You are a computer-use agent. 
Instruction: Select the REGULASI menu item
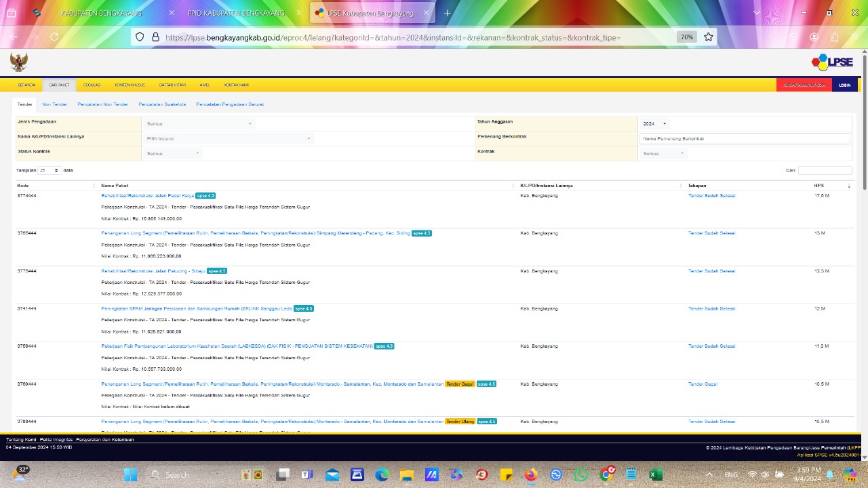[92, 85]
